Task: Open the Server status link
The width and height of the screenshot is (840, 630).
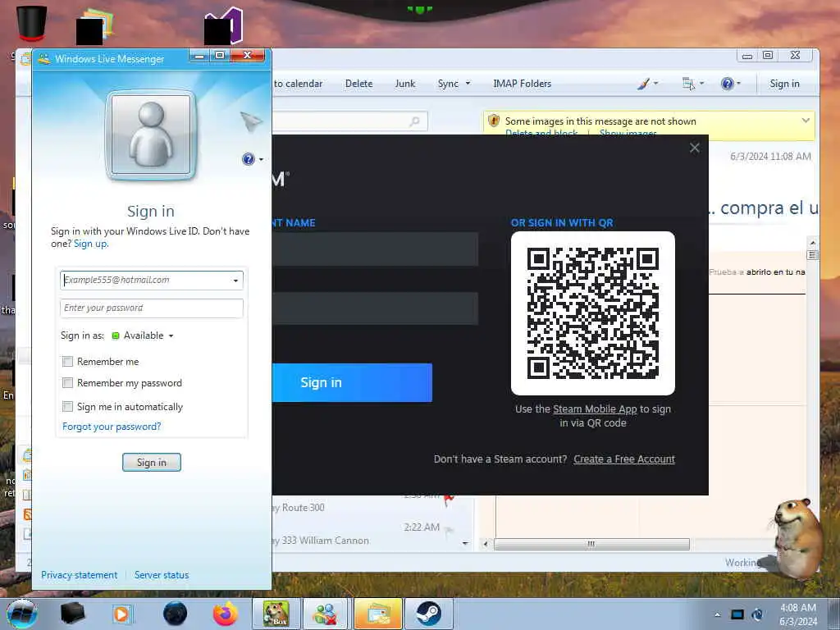Action: [x=162, y=575]
